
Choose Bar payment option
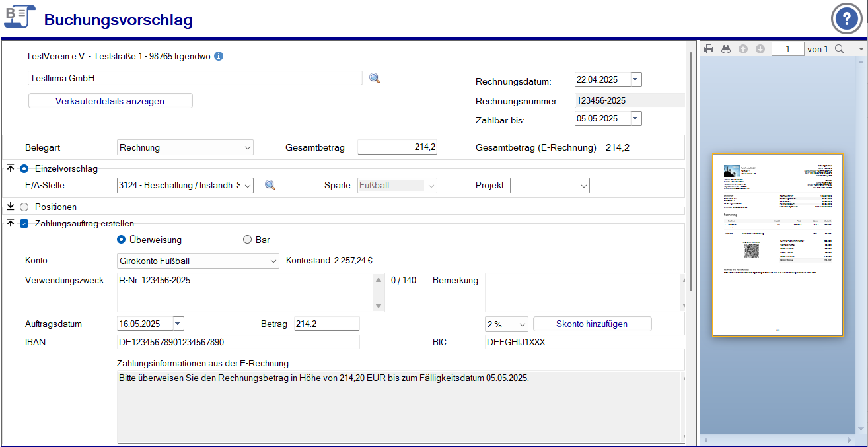tap(248, 240)
